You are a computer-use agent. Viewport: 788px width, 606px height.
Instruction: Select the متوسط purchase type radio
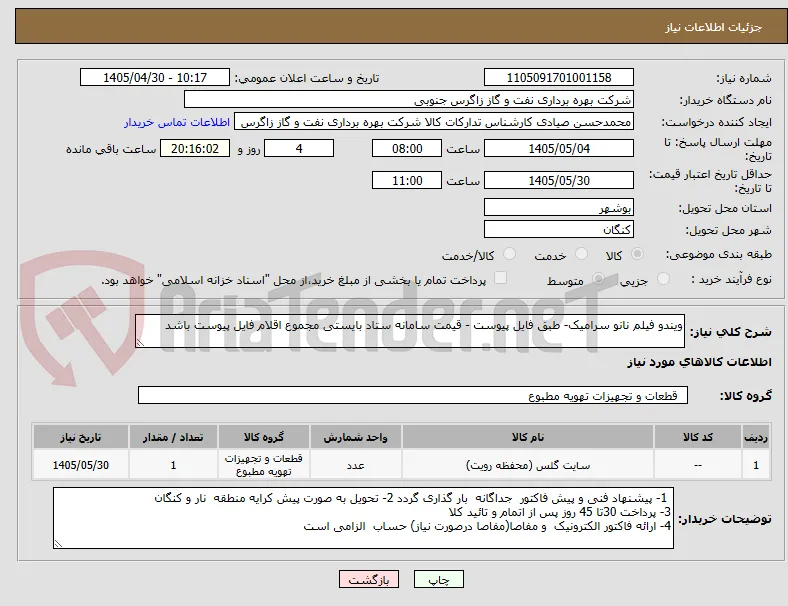click(x=598, y=278)
